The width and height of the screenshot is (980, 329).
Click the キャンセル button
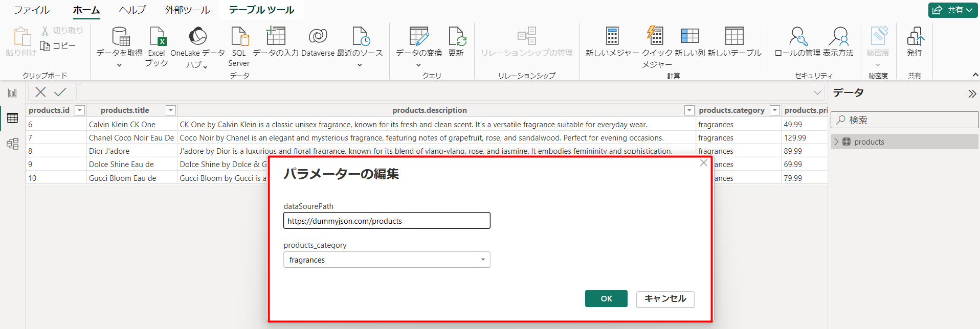click(x=665, y=299)
